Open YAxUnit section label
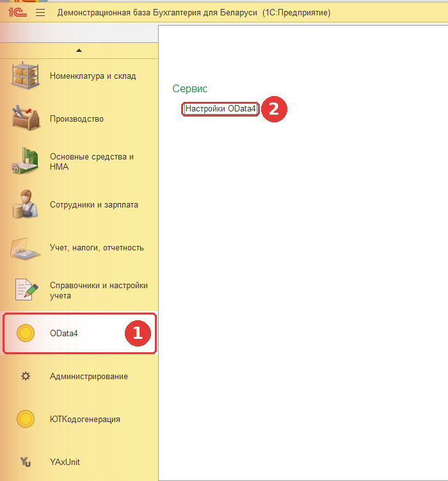Viewport: 448px width, 481px height. click(65, 462)
